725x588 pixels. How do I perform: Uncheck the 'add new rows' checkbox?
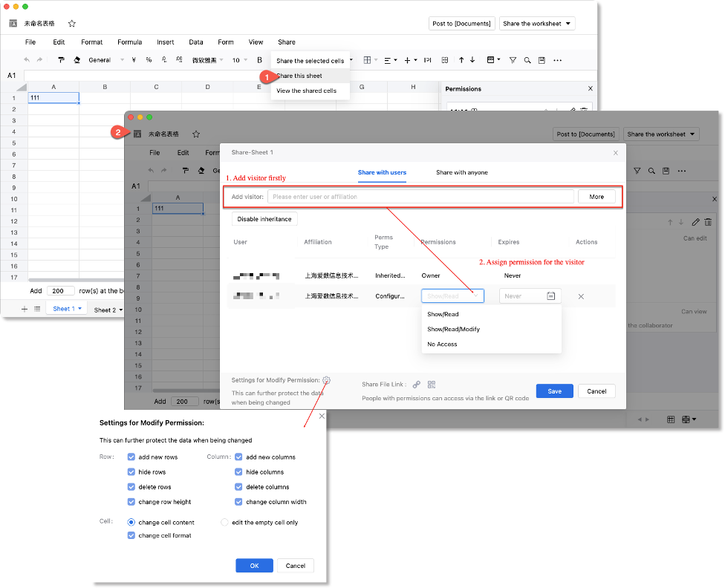coord(131,457)
